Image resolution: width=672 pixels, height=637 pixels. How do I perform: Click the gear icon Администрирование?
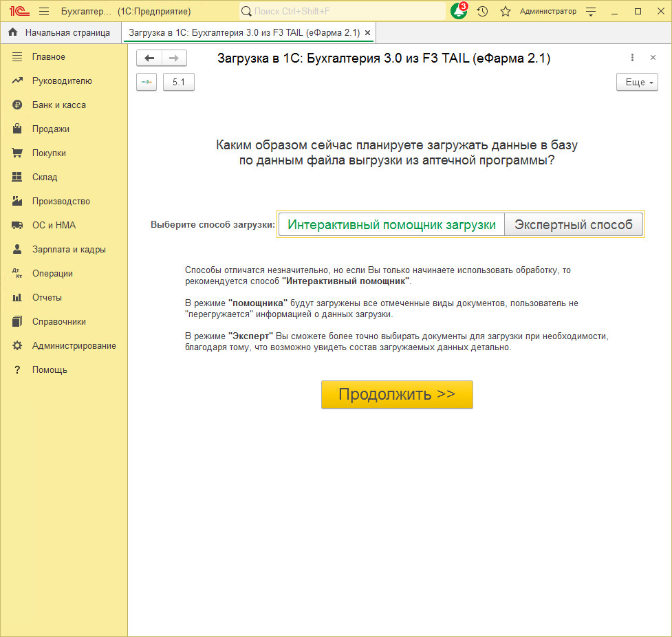tap(17, 345)
